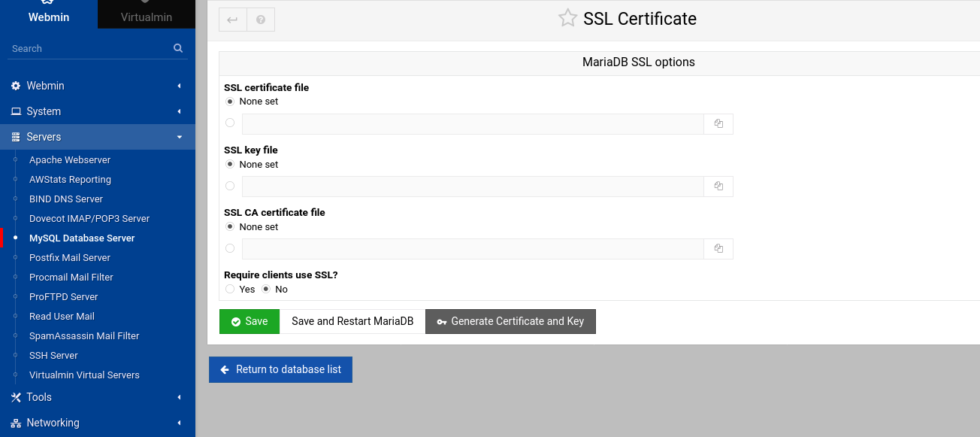
Task: Open Postfix Mail Server in sidebar
Action: pyautogui.click(x=70, y=257)
